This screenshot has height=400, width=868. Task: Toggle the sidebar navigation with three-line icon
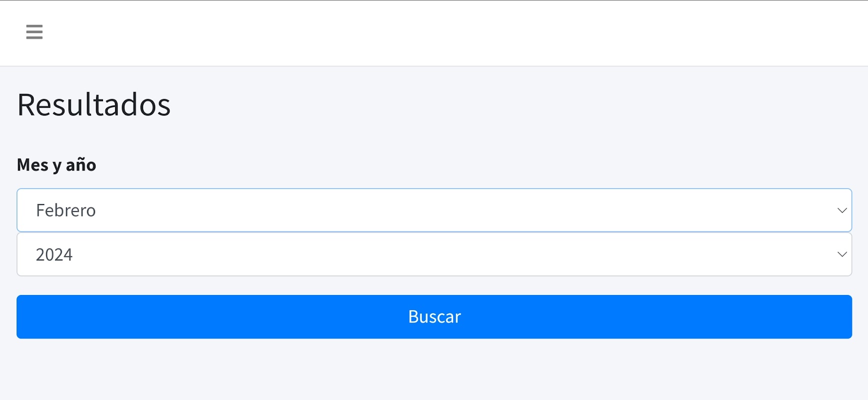(x=34, y=32)
